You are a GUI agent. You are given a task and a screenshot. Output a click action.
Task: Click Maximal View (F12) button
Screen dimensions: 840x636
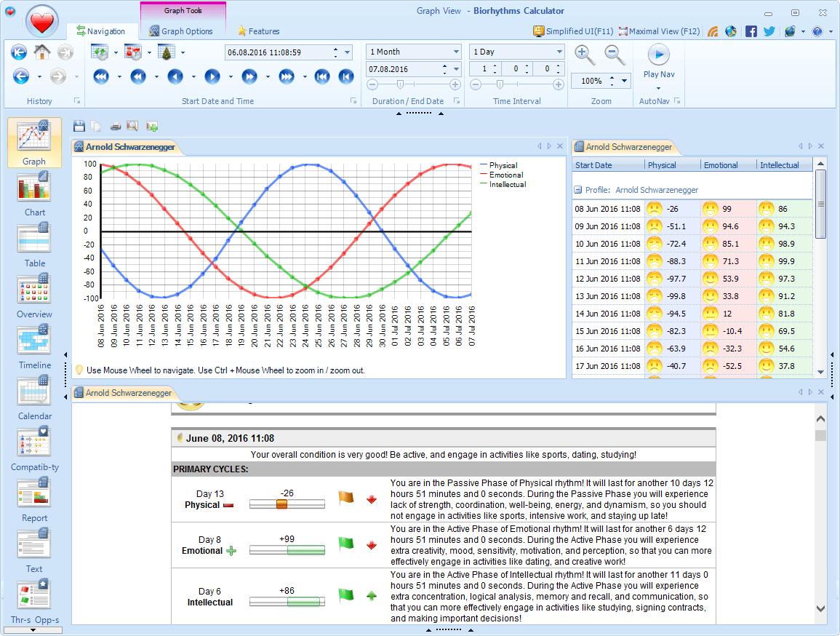(659, 31)
